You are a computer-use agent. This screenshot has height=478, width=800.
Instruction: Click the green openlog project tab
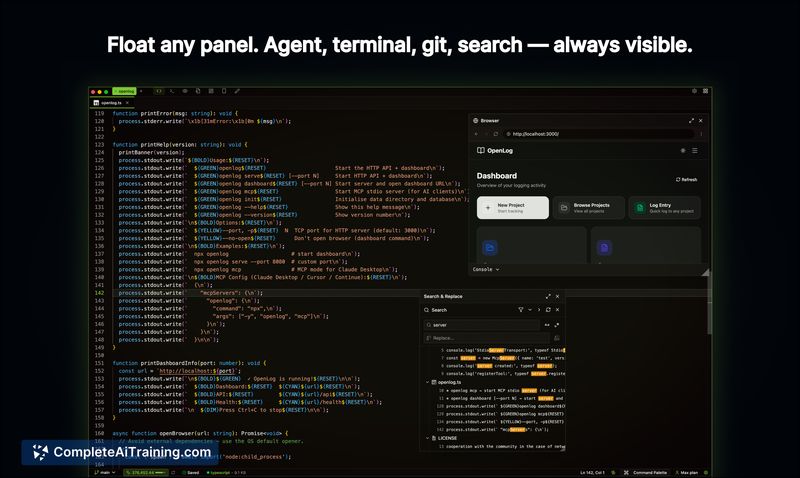coord(123,91)
